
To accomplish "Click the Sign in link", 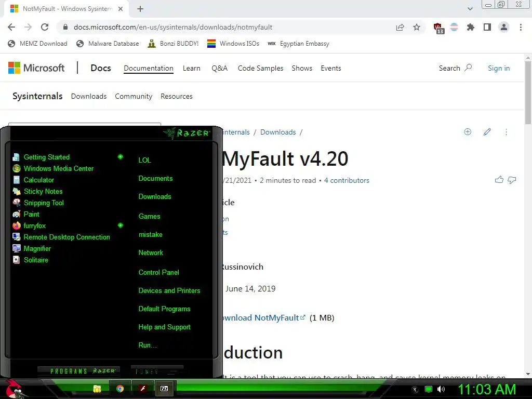I will coord(499,68).
